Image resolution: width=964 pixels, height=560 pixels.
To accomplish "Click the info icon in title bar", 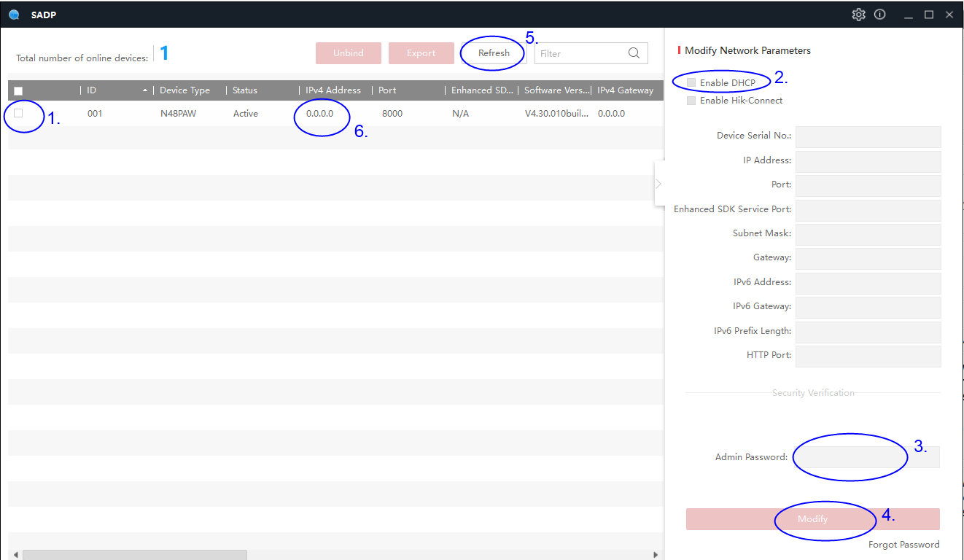I will [x=880, y=15].
